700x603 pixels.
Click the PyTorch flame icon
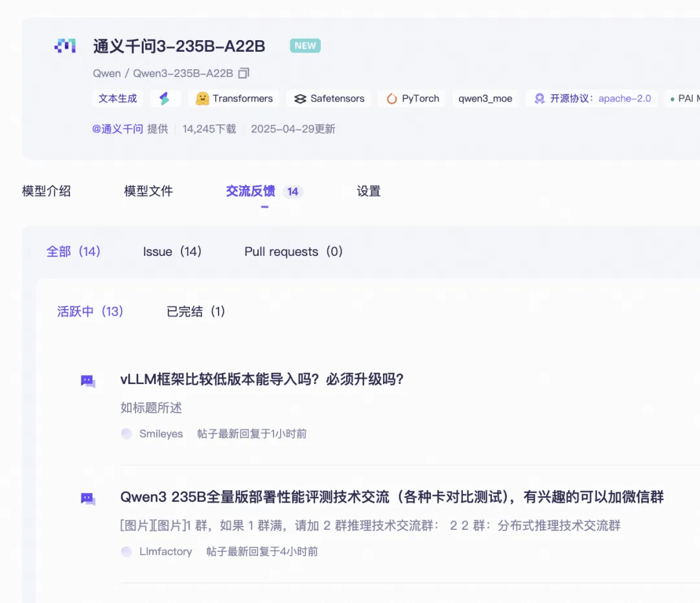pos(391,98)
